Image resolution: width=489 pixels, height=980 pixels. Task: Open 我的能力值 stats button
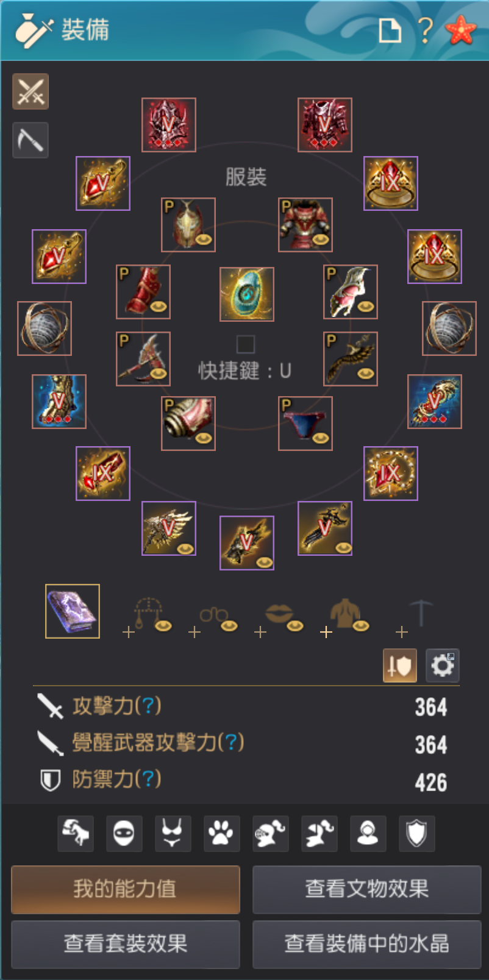point(126,889)
